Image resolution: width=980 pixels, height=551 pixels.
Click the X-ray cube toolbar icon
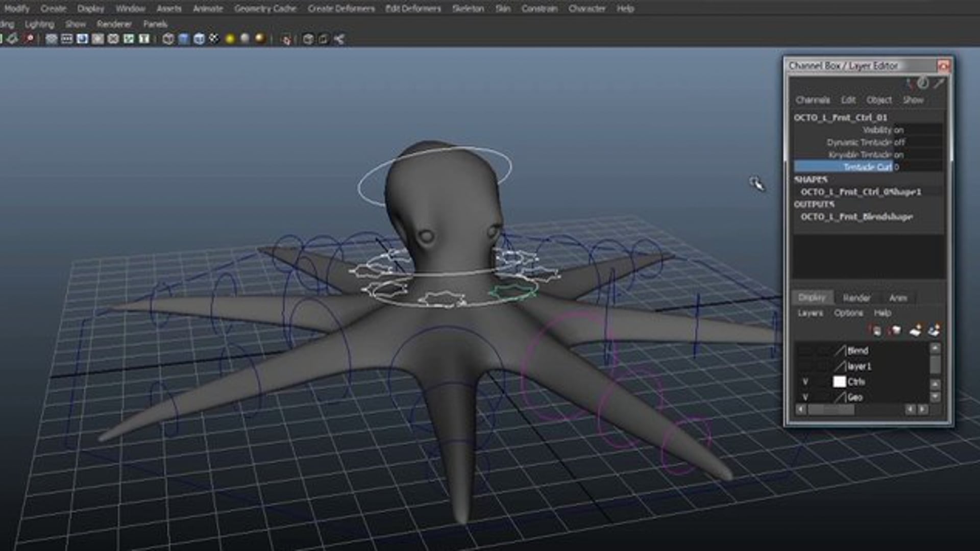308,39
